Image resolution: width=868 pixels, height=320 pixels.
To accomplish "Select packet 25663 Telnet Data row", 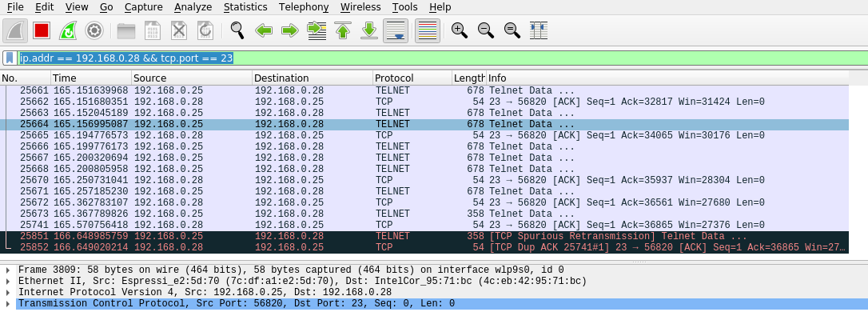I will tap(424, 113).
